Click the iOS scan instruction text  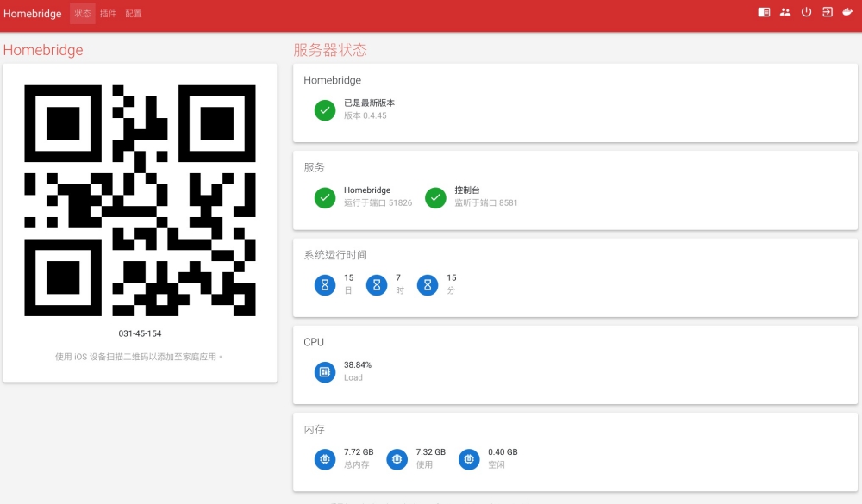tap(139, 357)
